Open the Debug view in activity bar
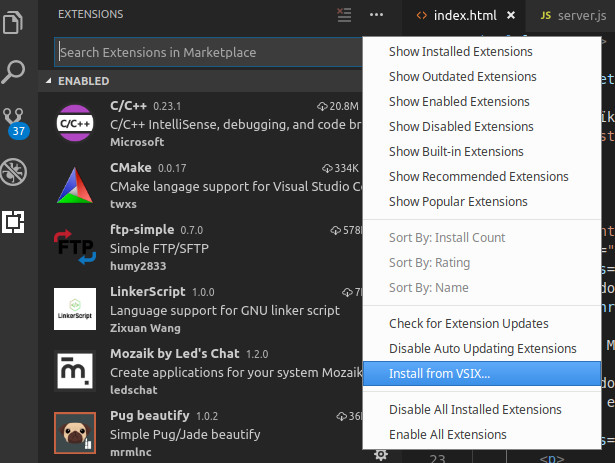Viewport: 615px width, 463px height. (x=15, y=171)
